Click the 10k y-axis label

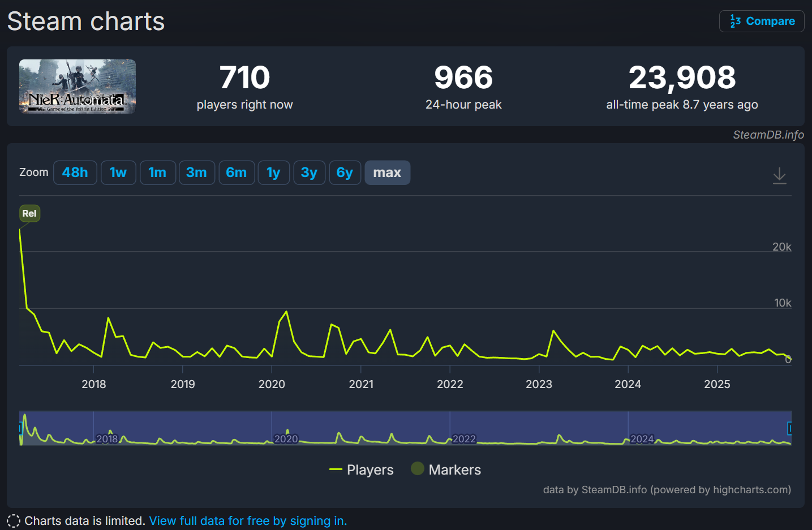coord(783,303)
